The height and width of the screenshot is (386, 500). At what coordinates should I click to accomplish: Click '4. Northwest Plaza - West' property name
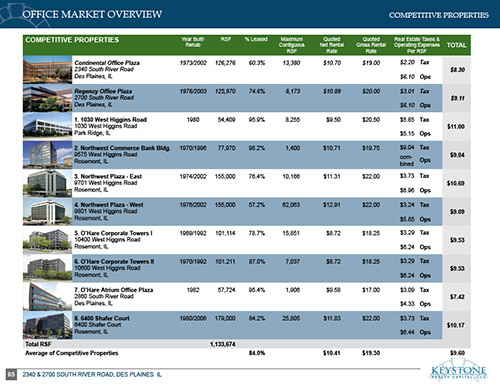tap(109, 204)
